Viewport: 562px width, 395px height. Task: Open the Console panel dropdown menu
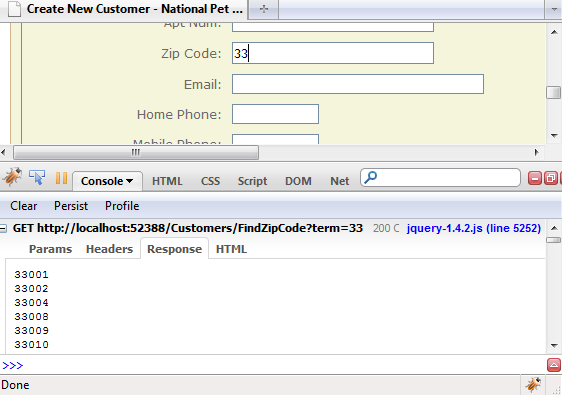[130, 181]
